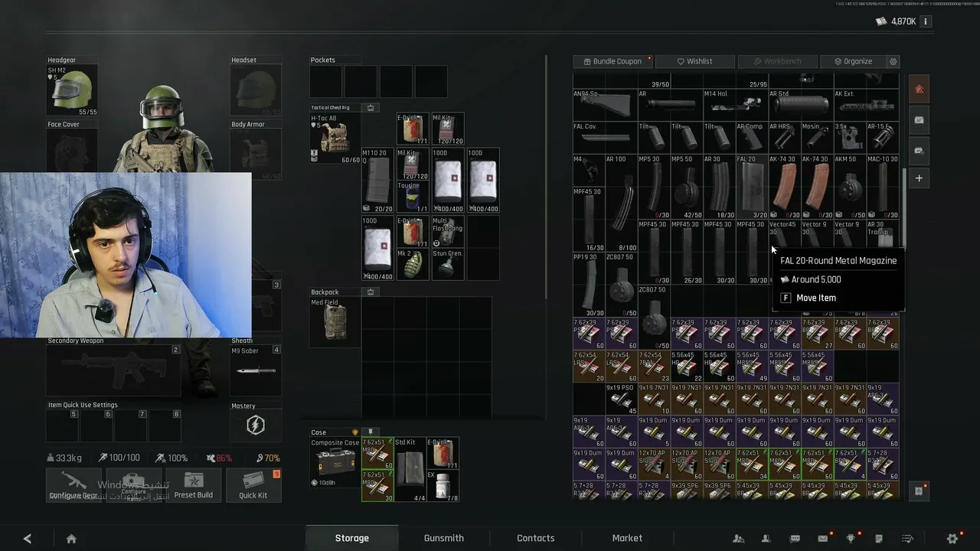Open the mail inbox
The image size is (980, 551).
point(822,539)
